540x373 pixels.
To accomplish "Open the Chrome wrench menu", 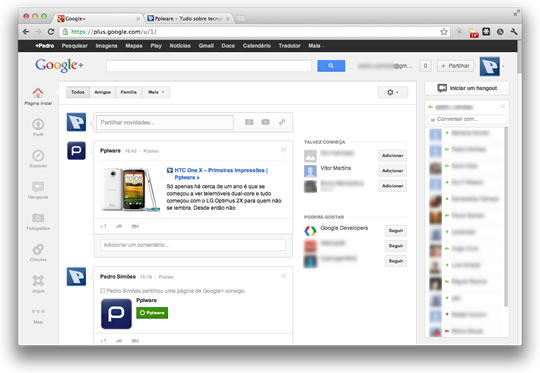I will tap(514, 32).
